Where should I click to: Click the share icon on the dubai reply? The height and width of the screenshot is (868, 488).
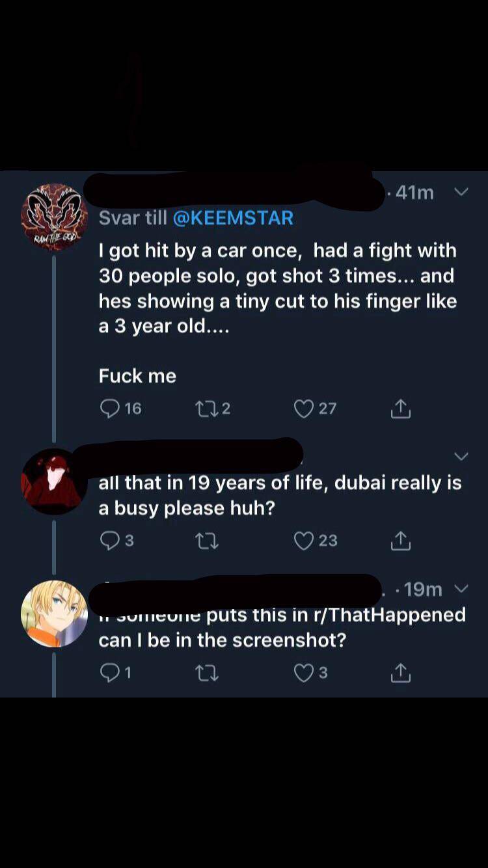pos(401,540)
